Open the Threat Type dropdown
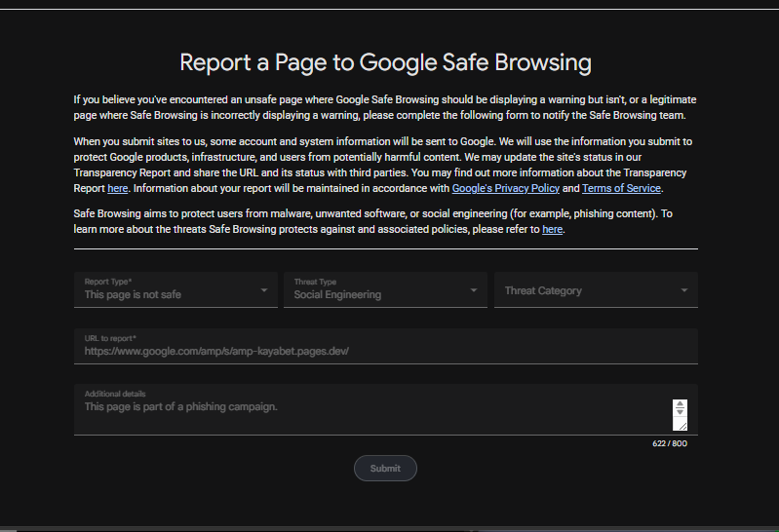Viewport: 779px width, 532px height. click(385, 290)
